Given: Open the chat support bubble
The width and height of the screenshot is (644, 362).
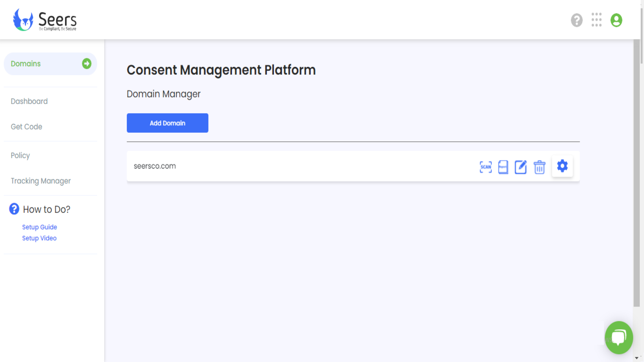Looking at the screenshot, I should [x=619, y=337].
